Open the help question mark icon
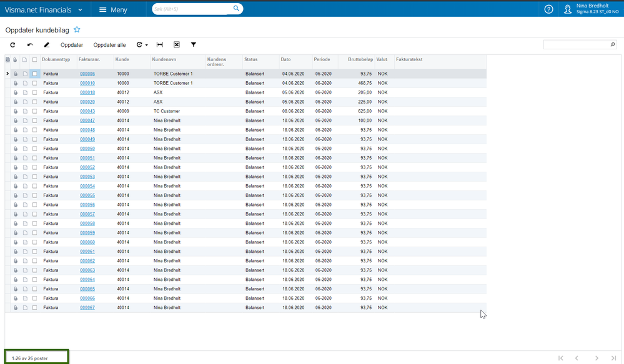 549,9
